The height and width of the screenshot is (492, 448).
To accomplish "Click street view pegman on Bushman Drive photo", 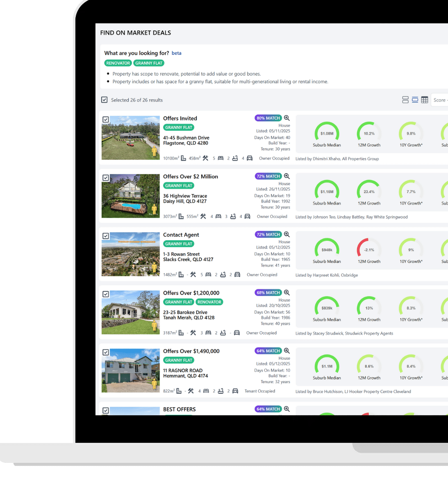I will pyautogui.click(x=154, y=151).
